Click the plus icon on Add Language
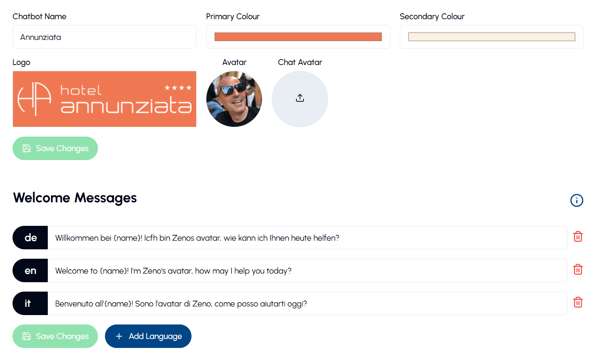Viewport: 596px width, 364px height. click(x=119, y=336)
